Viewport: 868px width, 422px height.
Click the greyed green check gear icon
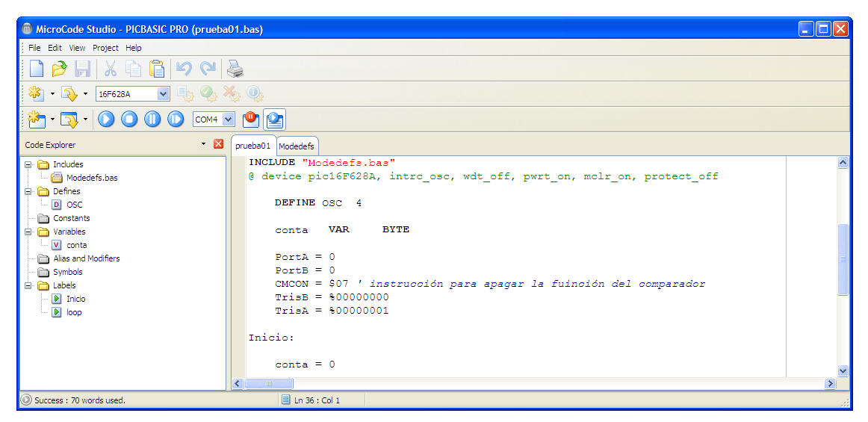[x=208, y=94]
